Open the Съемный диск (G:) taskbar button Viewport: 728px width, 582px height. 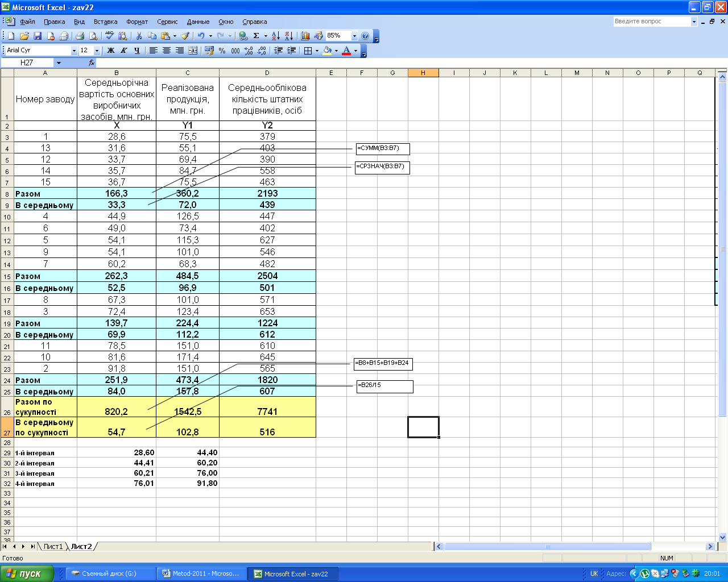[x=110, y=573]
